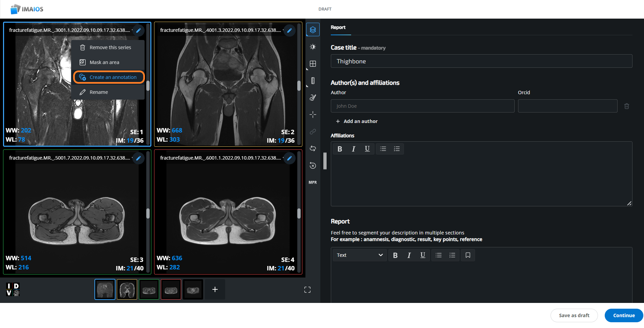Screen dimensions: 644x328
Task: Insert a bookmark in the report editor
Action: click(468, 255)
